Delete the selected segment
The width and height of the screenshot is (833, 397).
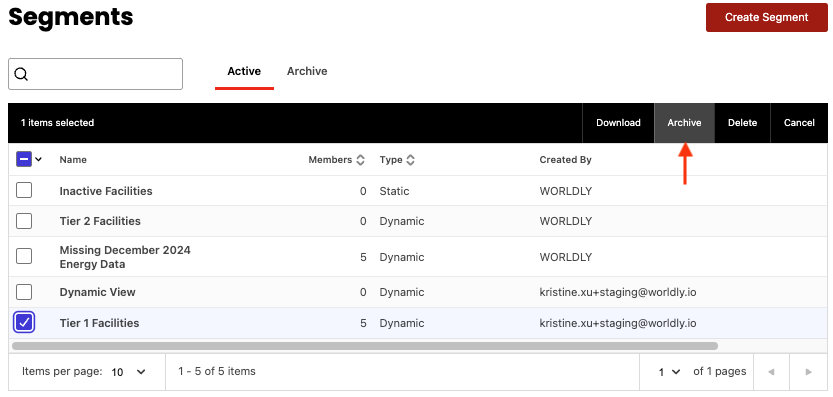pos(742,123)
